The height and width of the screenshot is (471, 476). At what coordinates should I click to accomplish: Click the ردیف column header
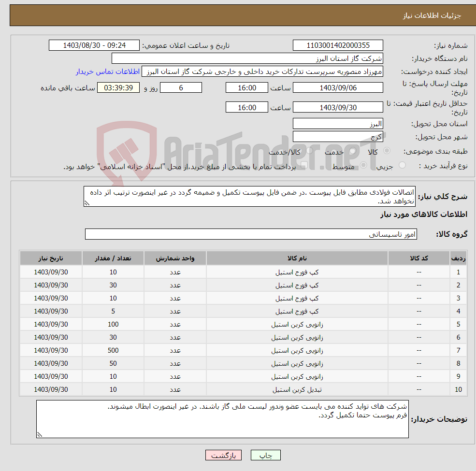coord(458,258)
